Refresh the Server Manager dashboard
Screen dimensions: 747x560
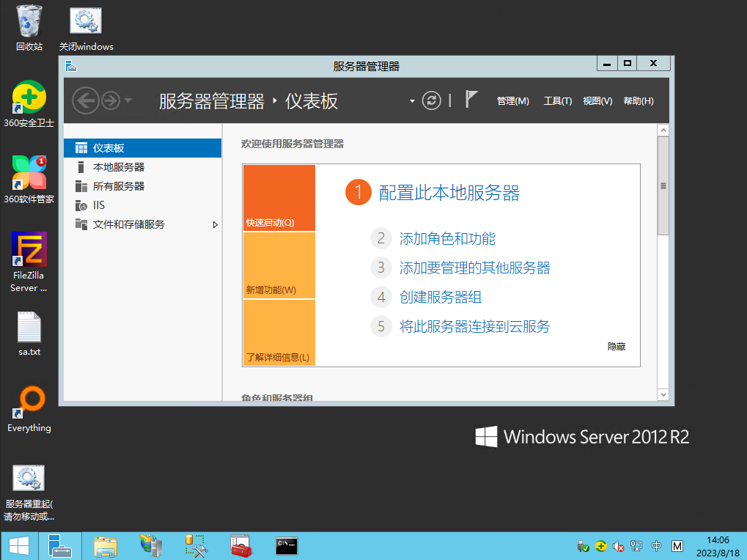click(432, 100)
